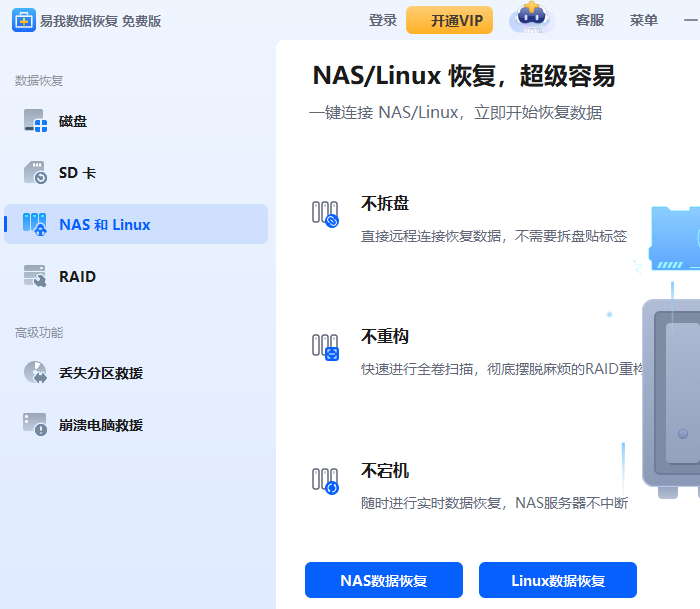Click 登录 to sign in
The width and height of the screenshot is (700, 609).
[383, 21]
